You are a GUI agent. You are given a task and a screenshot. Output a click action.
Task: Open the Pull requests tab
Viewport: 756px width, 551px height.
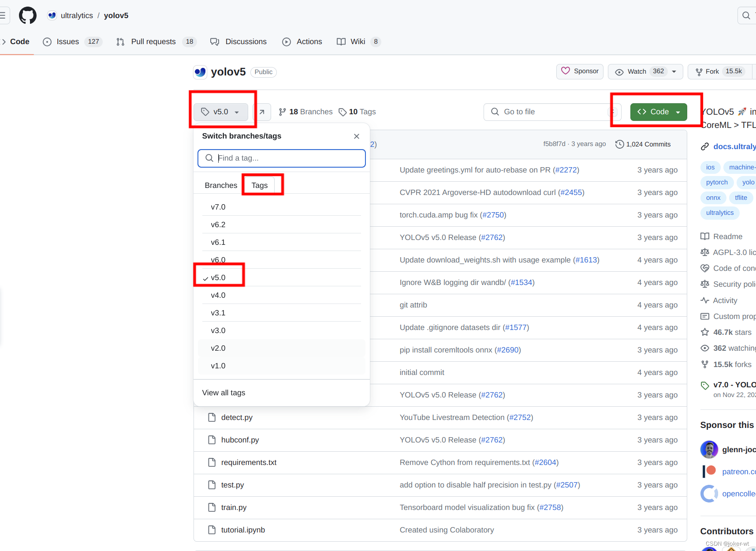[x=156, y=41]
